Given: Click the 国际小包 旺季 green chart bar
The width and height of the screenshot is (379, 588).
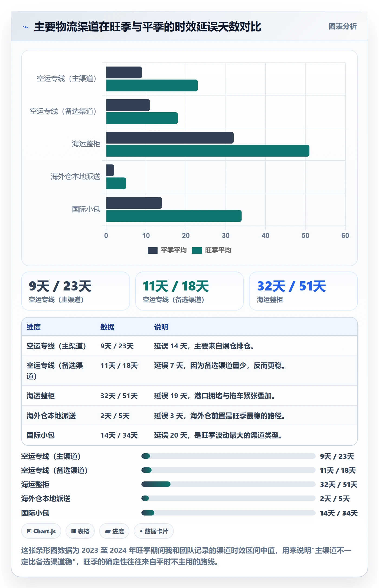Looking at the screenshot, I should point(174,216).
